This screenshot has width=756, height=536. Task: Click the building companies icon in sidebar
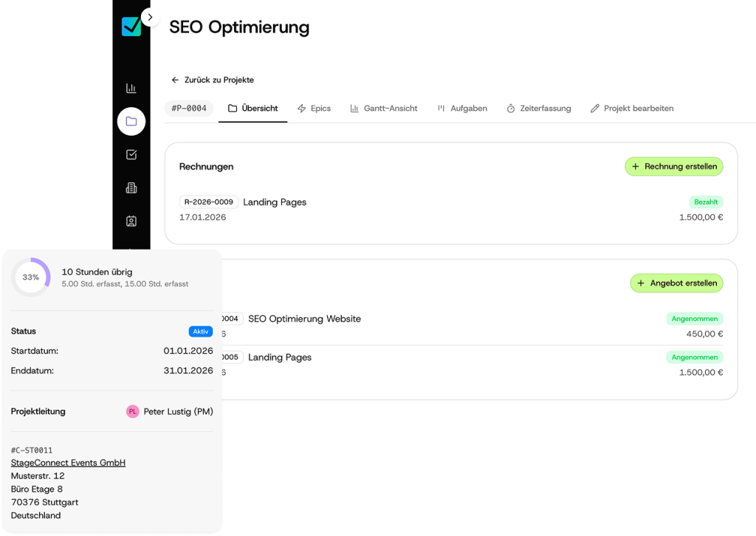131,188
